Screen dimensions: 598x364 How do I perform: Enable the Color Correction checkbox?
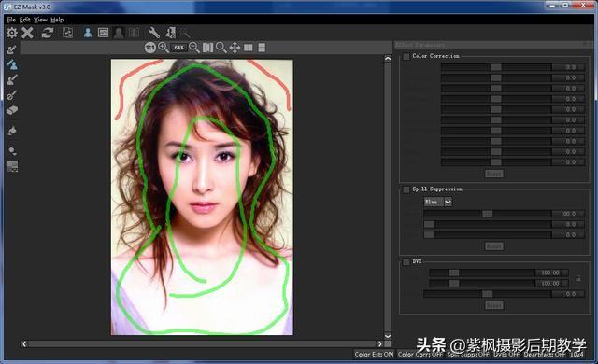pos(406,56)
